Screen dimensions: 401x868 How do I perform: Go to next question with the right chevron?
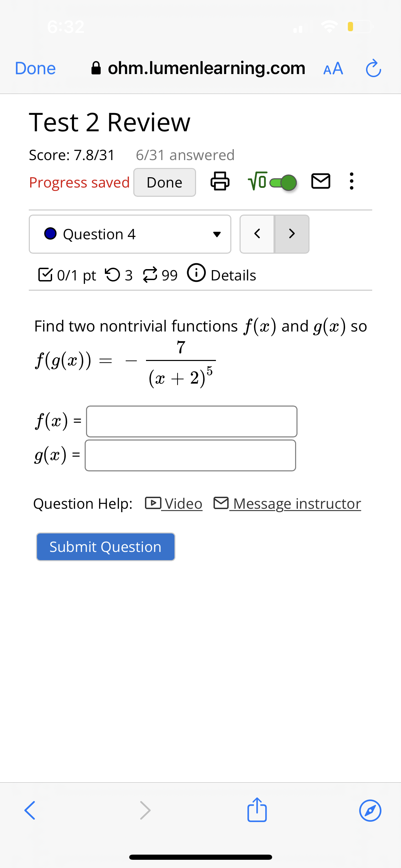pyautogui.click(x=292, y=234)
